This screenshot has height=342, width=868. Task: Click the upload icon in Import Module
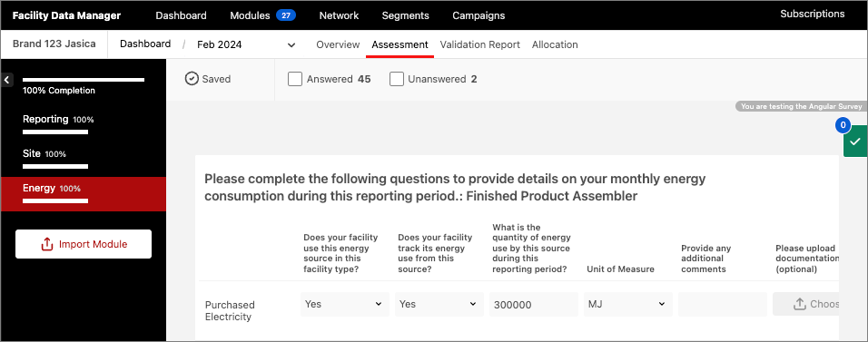point(47,244)
